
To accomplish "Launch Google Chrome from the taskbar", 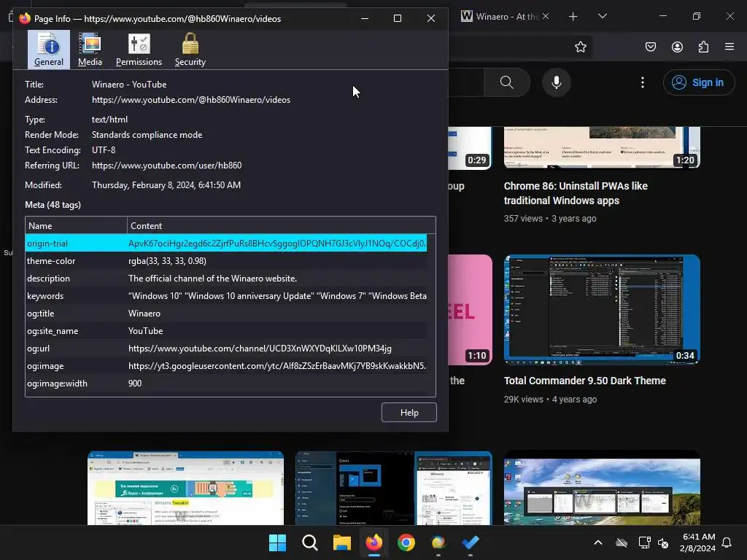I will point(406,542).
